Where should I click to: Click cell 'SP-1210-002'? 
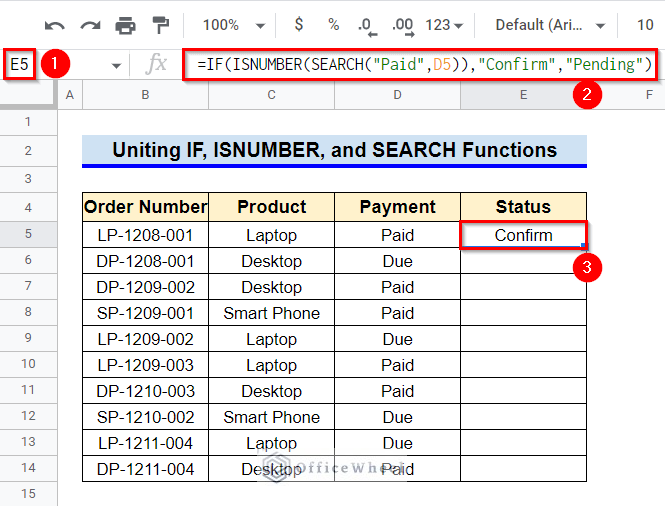pyautogui.click(x=145, y=417)
